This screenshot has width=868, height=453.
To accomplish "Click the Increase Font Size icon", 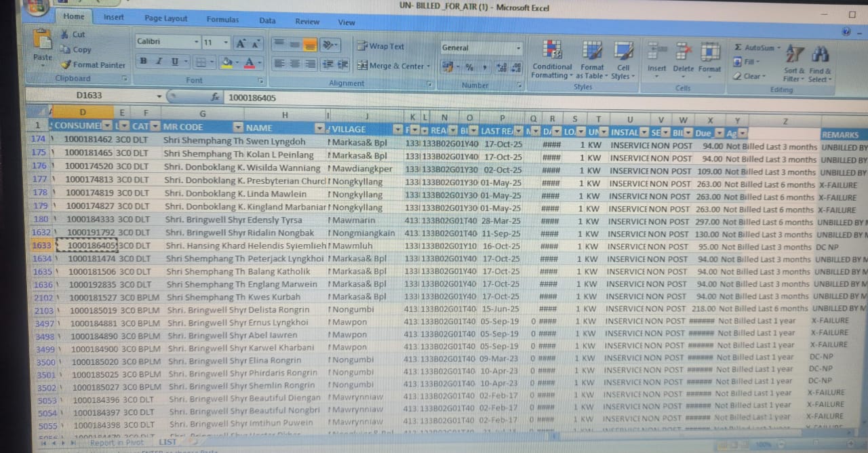I will tap(241, 43).
